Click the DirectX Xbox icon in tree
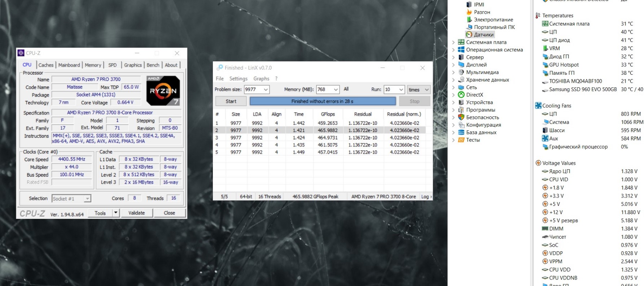This screenshot has height=286, width=644. (461, 95)
